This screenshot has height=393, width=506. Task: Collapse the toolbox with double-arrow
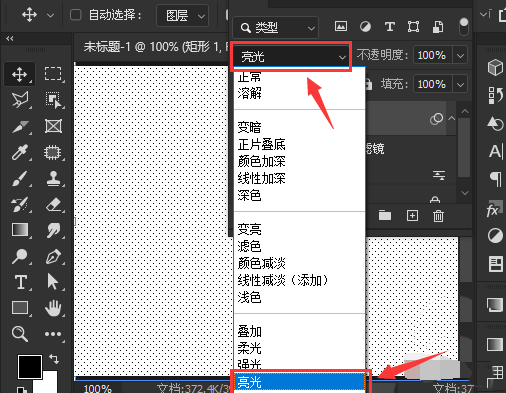(x=9, y=39)
